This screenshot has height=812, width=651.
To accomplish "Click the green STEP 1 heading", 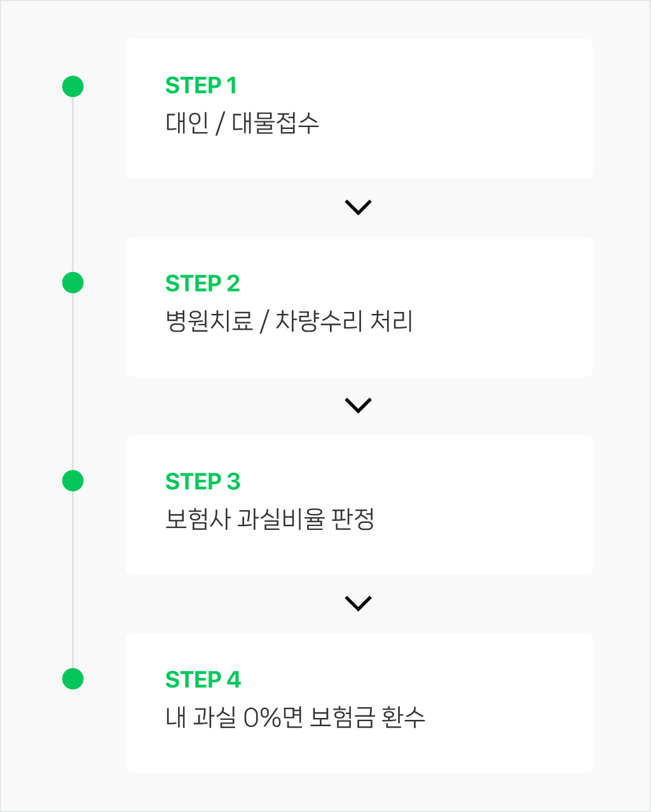I will pyautogui.click(x=201, y=85).
